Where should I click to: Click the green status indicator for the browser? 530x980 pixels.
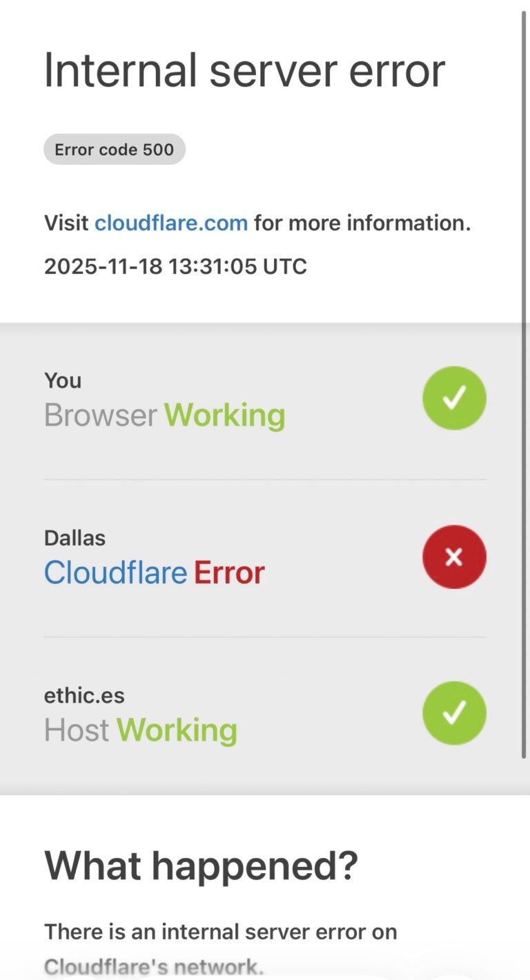(454, 398)
